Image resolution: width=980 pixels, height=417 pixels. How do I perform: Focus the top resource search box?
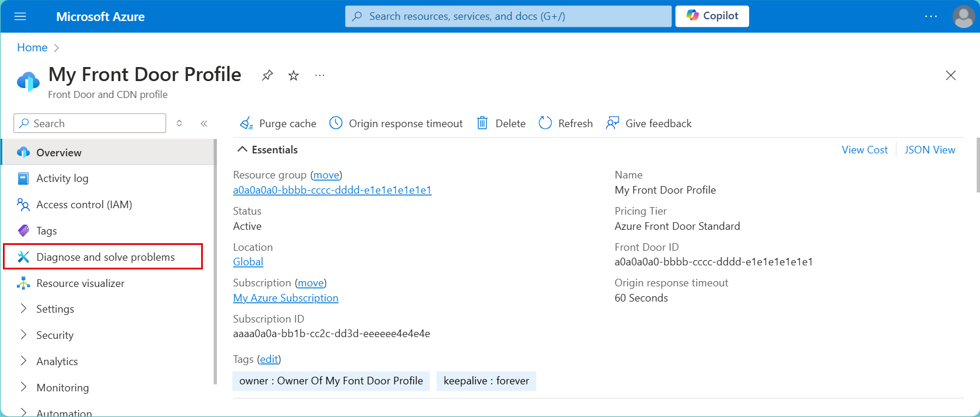click(508, 16)
